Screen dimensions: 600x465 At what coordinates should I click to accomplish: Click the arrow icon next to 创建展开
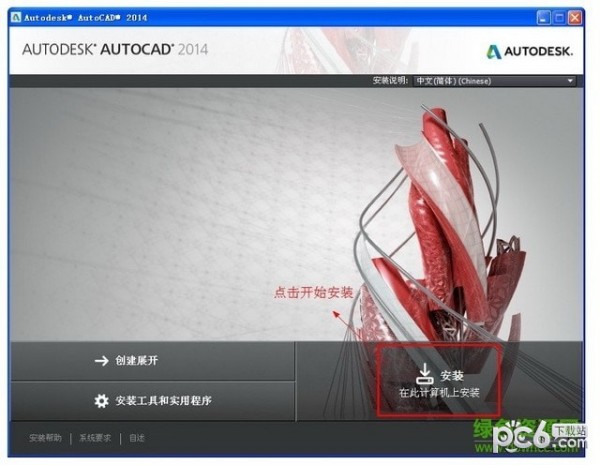pyautogui.click(x=102, y=361)
